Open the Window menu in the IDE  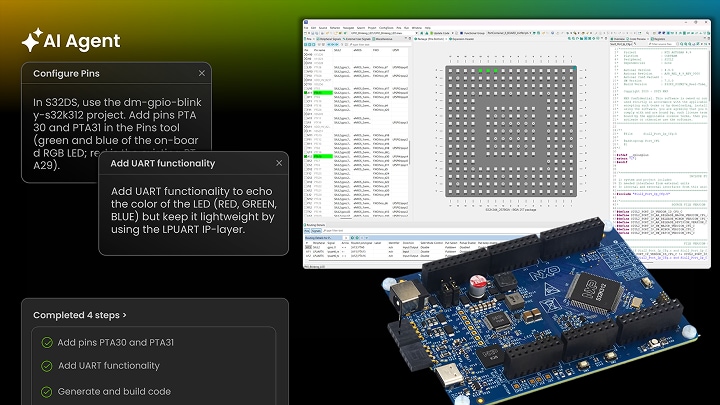click(x=416, y=28)
